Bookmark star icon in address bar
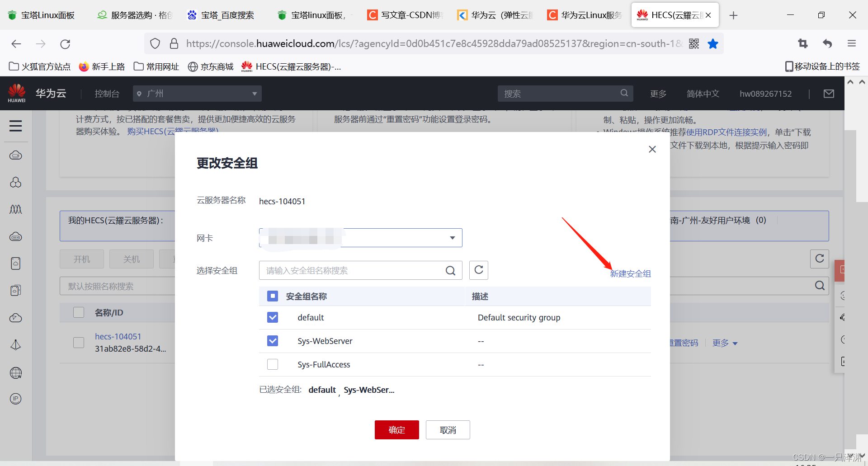Viewport: 868px width, 466px height. [713, 44]
